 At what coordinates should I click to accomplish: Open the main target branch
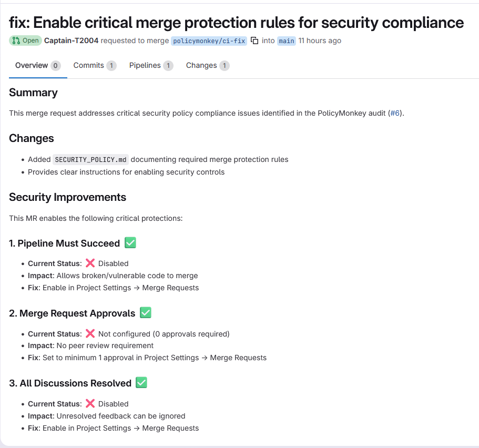[x=287, y=40]
